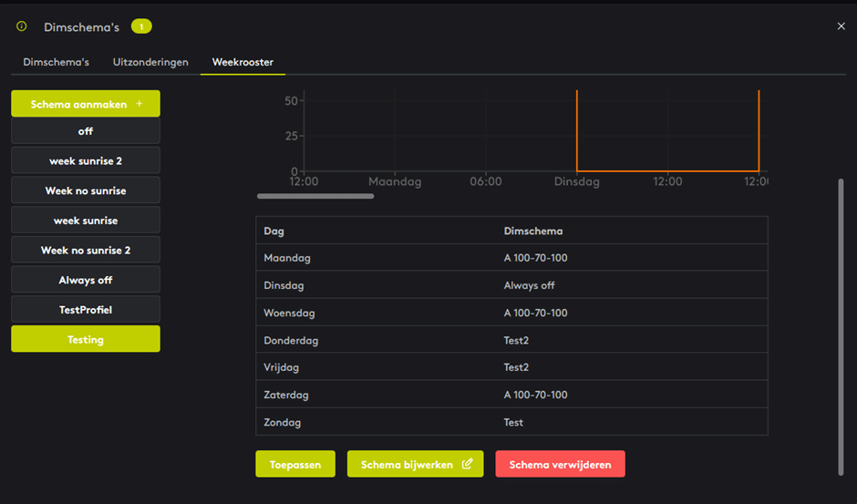
Task: Select the Weekrooster tab
Action: 243,62
